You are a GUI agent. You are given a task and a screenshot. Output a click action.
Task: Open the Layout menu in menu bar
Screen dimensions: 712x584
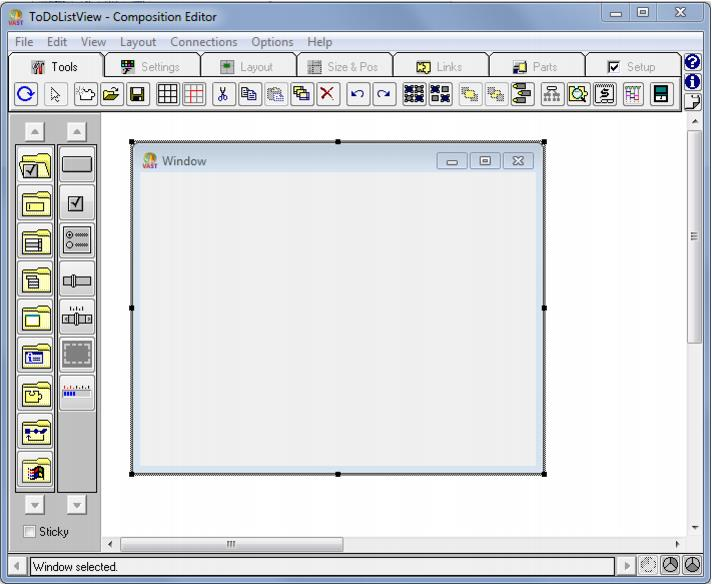138,42
